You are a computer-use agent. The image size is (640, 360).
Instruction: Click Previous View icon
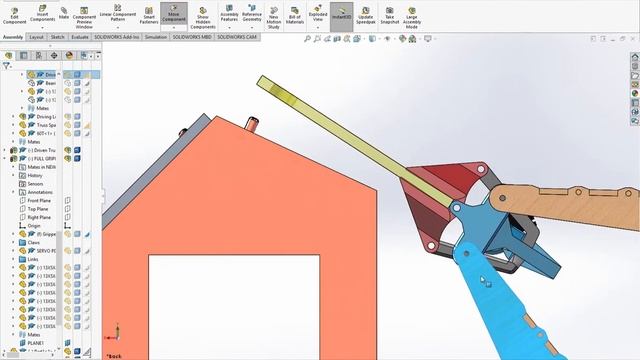(327, 39)
